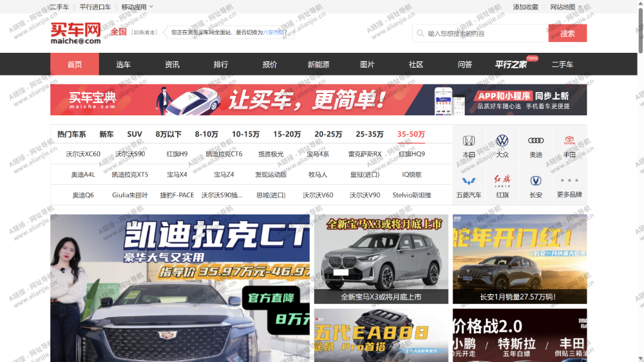
Task: Open 新能源 in navigation bar
Action: [x=318, y=64]
